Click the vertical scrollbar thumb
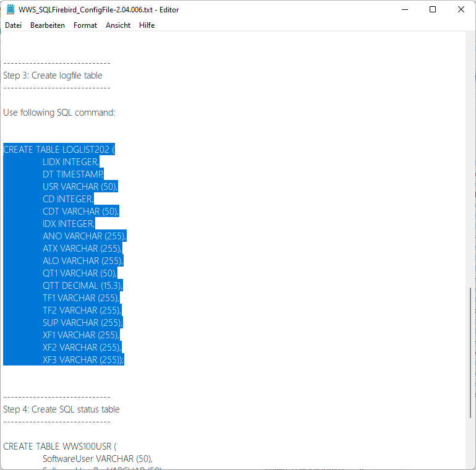 click(470, 352)
